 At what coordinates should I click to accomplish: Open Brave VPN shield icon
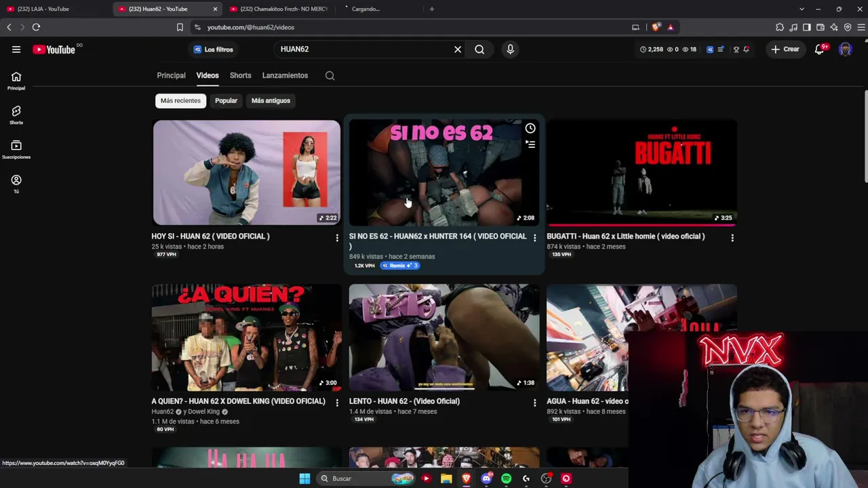(848, 27)
